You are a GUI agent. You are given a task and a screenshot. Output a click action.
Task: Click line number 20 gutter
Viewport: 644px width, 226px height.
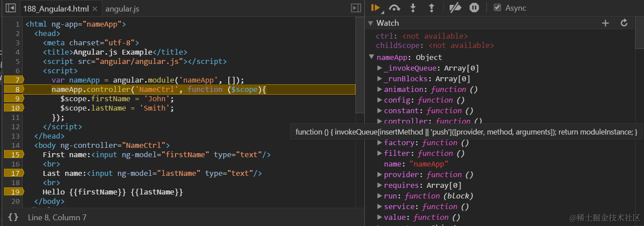pos(15,201)
